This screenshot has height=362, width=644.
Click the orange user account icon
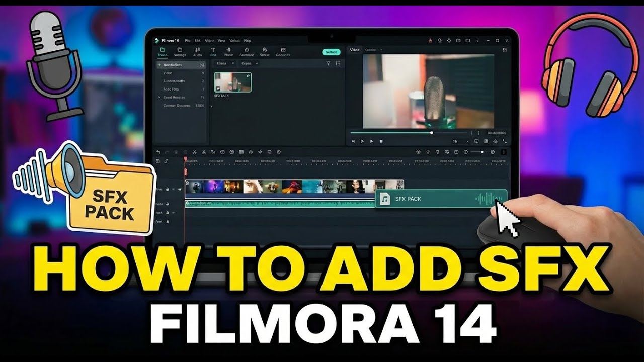(x=430, y=41)
